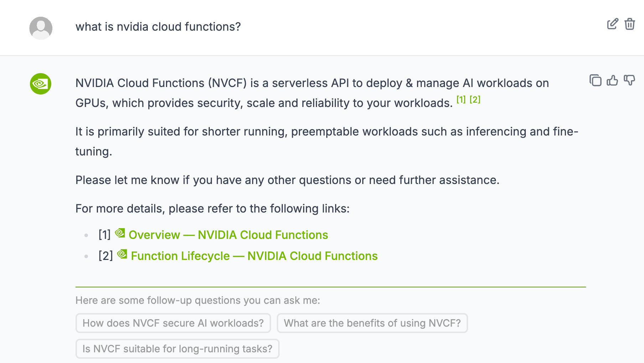
Task: Copy the assistant response
Action: point(595,80)
